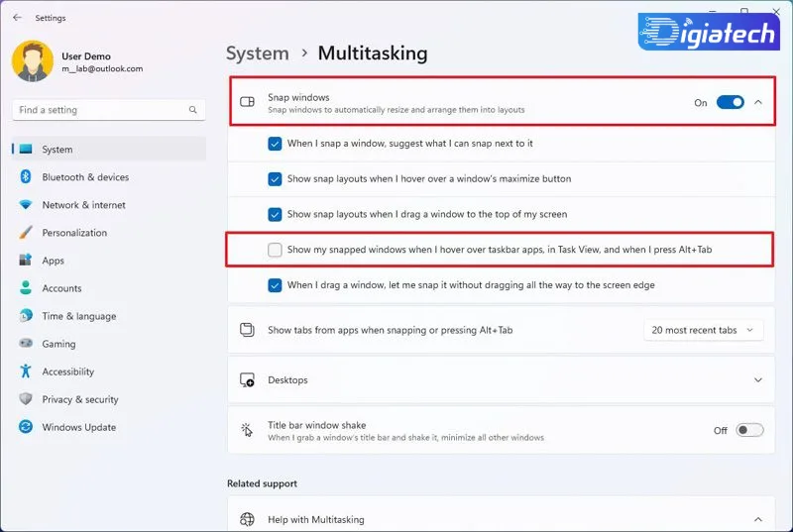Screen dimensions: 793x532
Task: Turn off the Snap windows toggle
Action: click(x=731, y=103)
